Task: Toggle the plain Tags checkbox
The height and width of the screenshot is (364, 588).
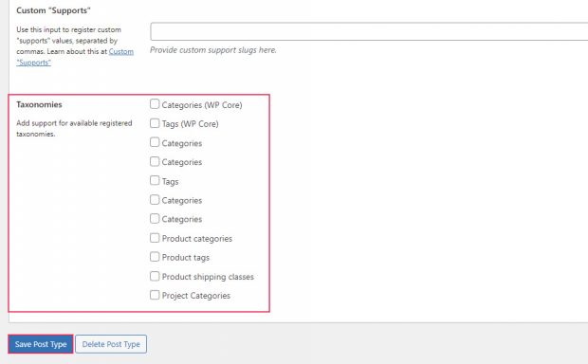Action: point(155,181)
